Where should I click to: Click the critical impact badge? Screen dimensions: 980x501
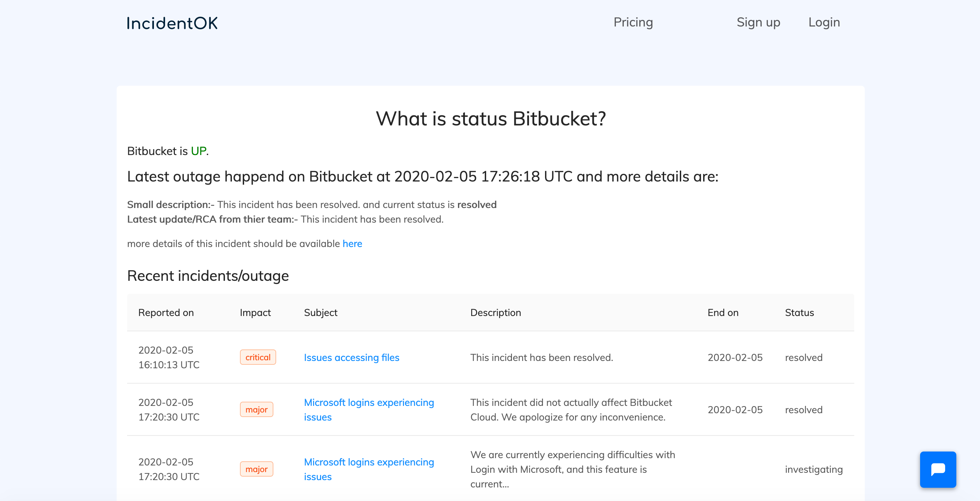coord(258,357)
